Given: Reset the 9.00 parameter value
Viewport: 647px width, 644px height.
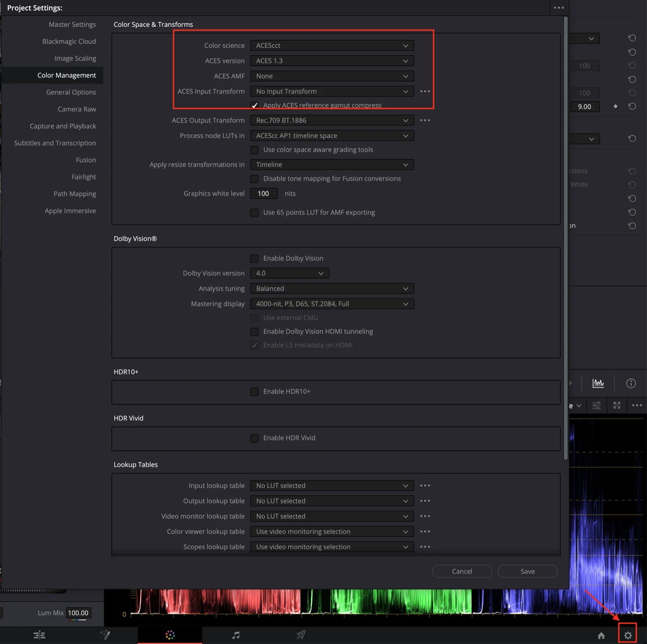Looking at the screenshot, I should [x=632, y=106].
